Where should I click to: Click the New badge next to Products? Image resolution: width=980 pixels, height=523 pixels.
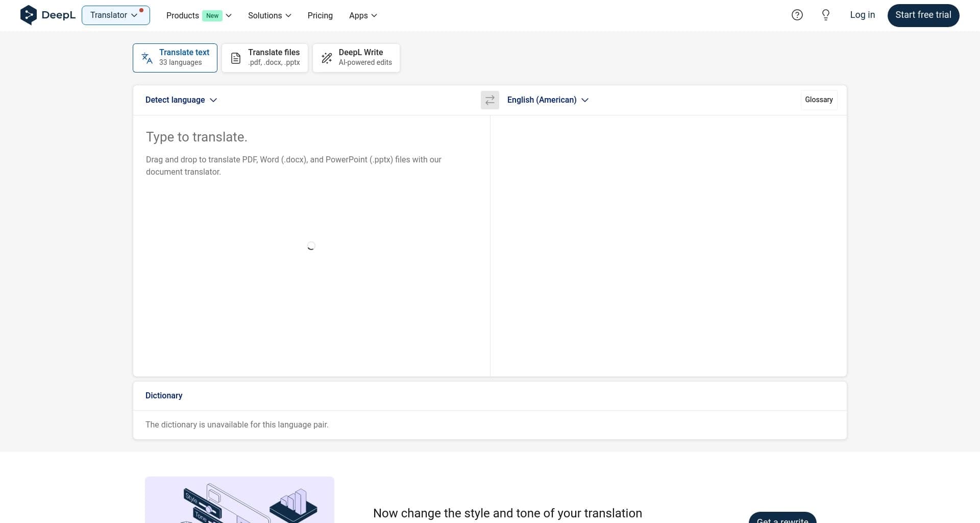coord(212,16)
